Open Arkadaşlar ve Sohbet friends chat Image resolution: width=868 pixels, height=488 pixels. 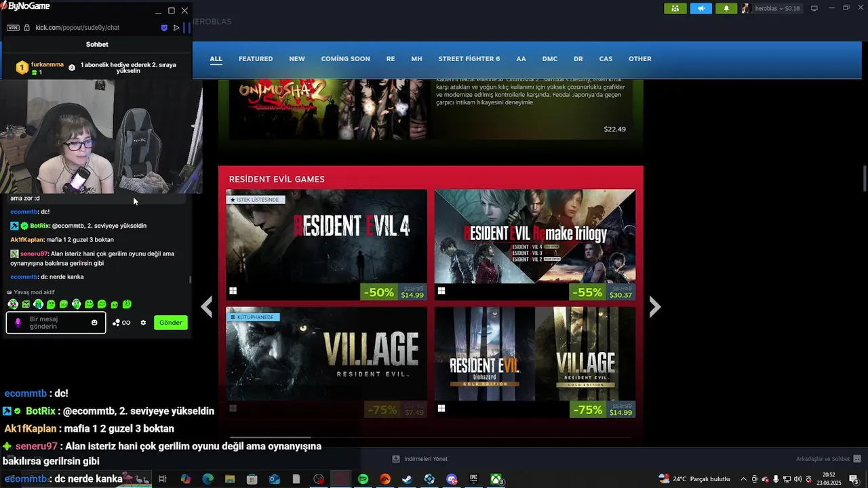point(829,459)
